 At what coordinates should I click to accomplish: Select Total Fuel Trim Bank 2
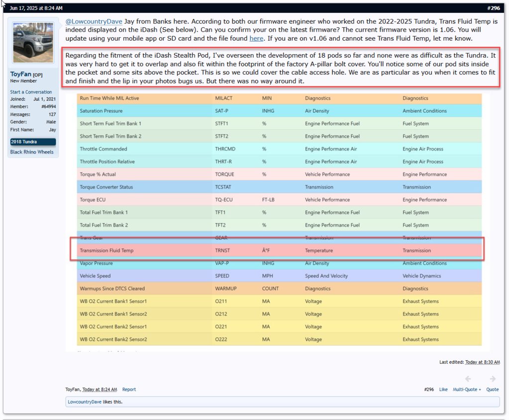(103, 225)
